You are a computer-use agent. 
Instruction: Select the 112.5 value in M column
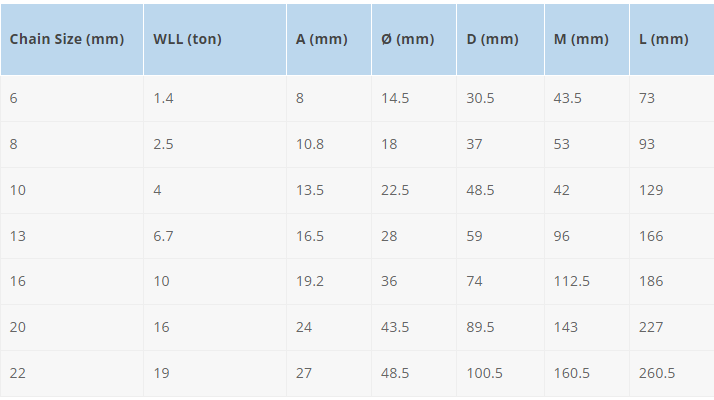(x=587, y=281)
